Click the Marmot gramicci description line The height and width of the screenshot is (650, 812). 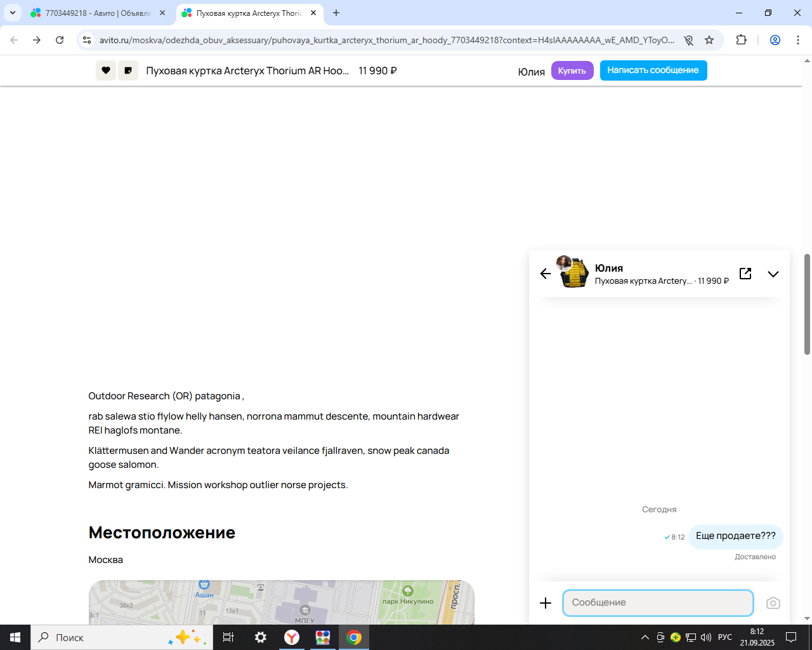tap(218, 485)
